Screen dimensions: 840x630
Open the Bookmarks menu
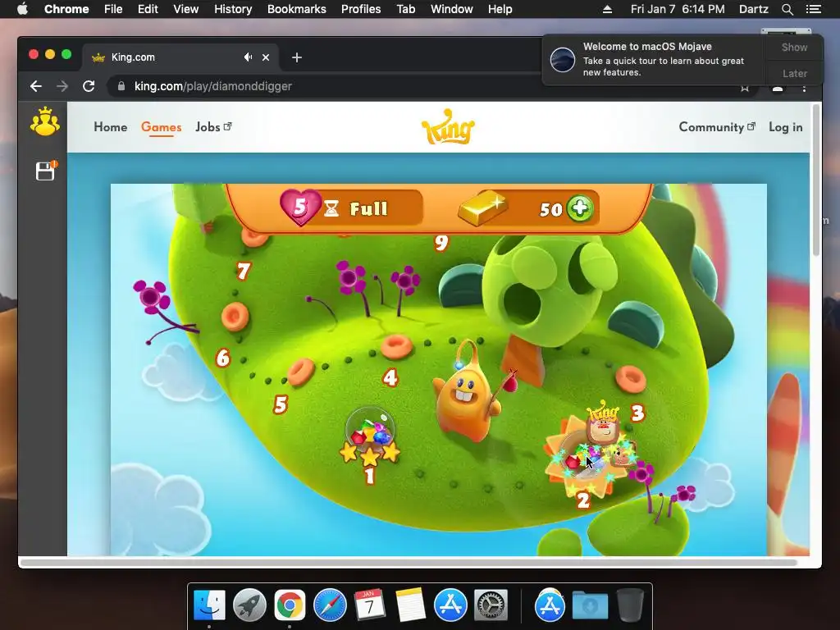coord(297,9)
